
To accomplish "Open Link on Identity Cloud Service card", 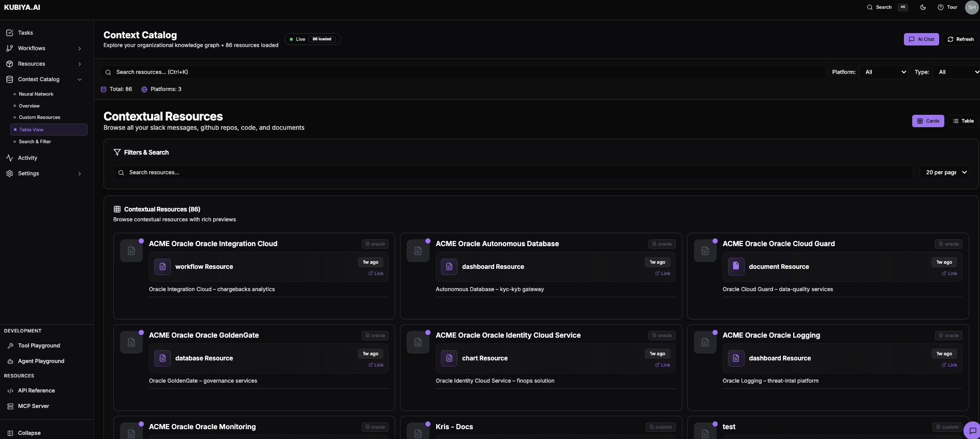I will (x=663, y=365).
